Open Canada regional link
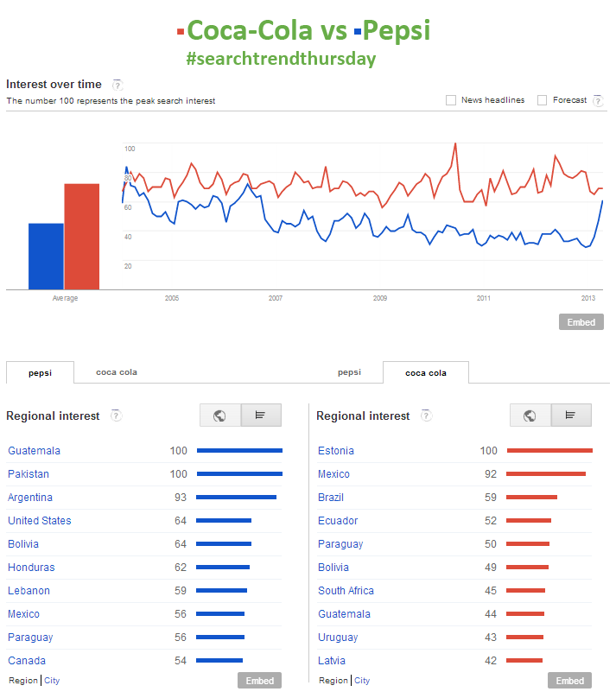Image resolution: width=616 pixels, height=698 pixels. pos(27,661)
